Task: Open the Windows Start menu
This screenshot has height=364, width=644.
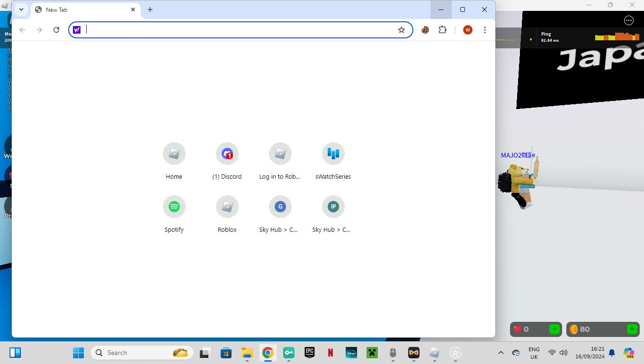Action: click(78, 353)
